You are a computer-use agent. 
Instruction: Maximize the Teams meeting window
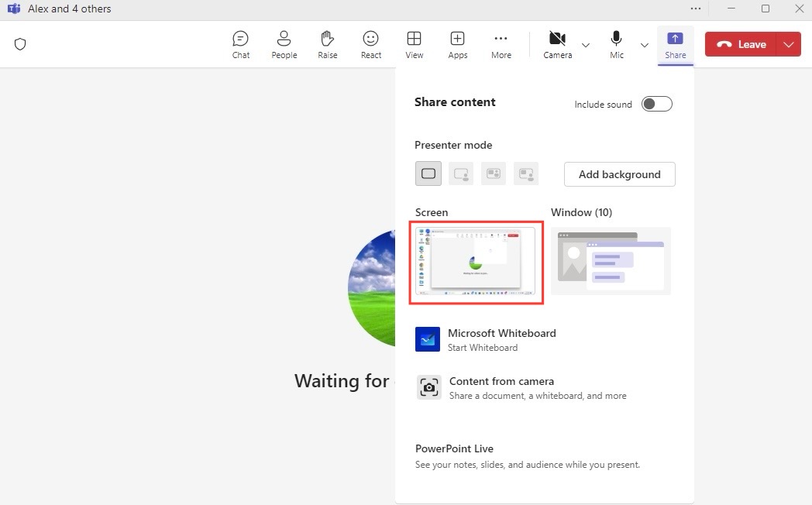point(766,9)
